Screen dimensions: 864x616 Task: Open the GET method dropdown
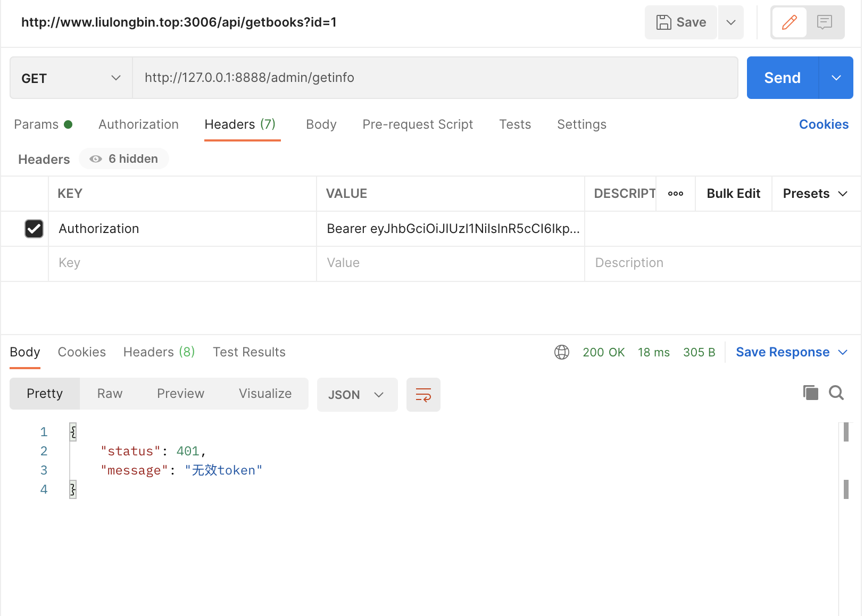click(71, 78)
